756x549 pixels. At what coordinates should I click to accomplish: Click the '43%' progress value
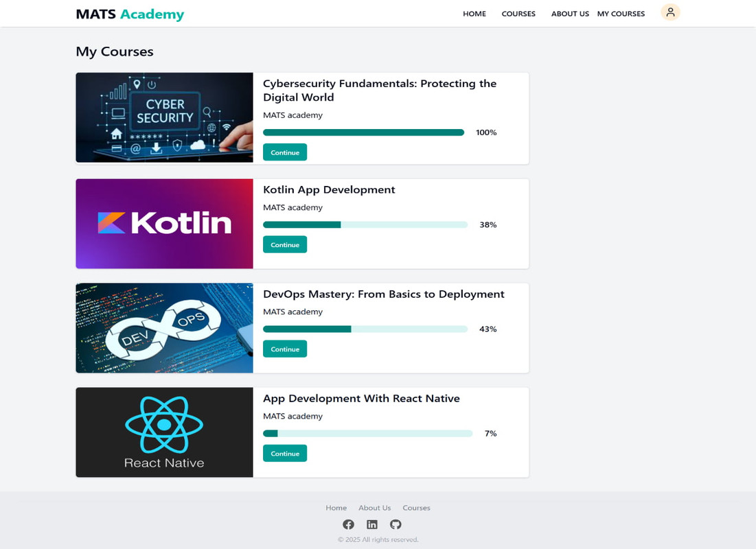[x=488, y=329]
